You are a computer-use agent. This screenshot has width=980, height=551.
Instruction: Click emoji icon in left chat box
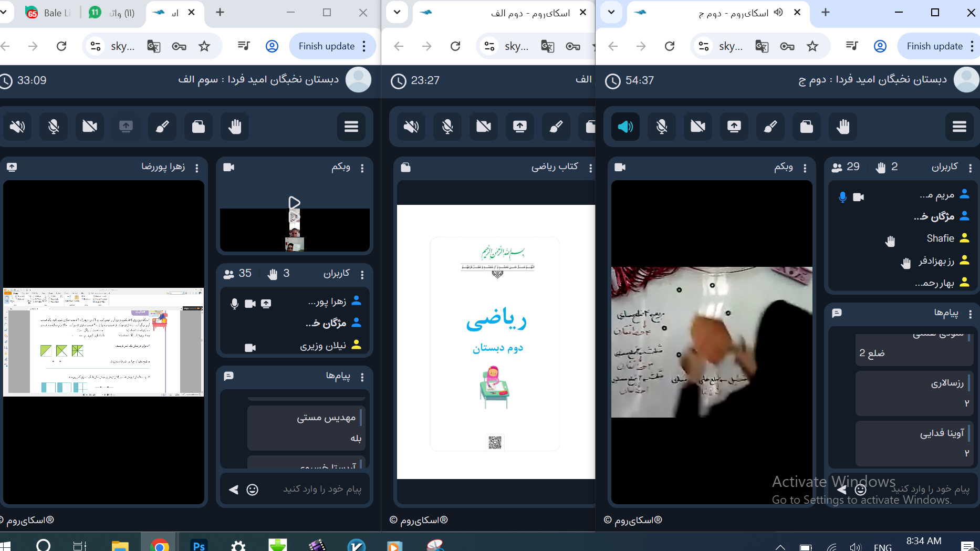253,490
